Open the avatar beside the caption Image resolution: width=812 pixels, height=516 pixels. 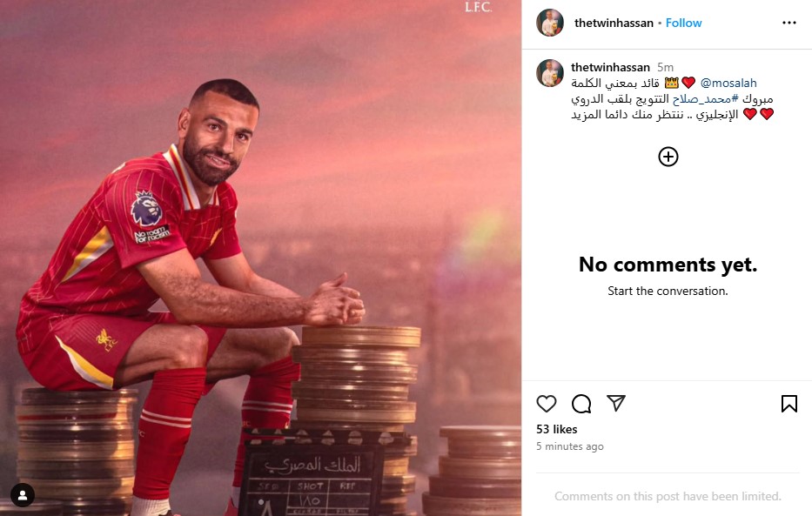pos(550,73)
